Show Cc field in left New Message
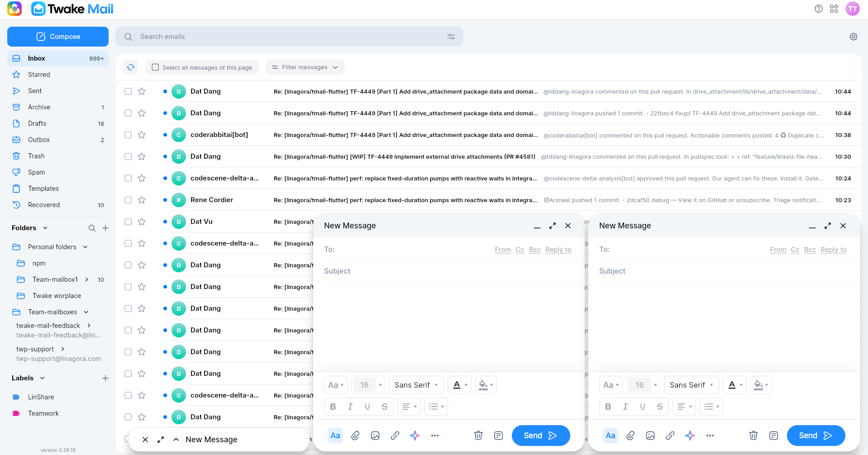This screenshot has height=455, width=868. click(x=520, y=250)
